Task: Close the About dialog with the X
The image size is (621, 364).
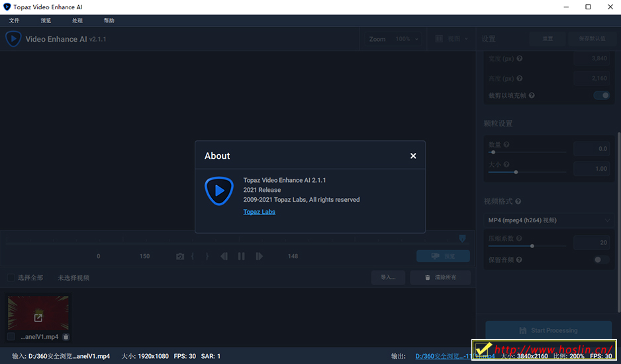Action: point(413,156)
